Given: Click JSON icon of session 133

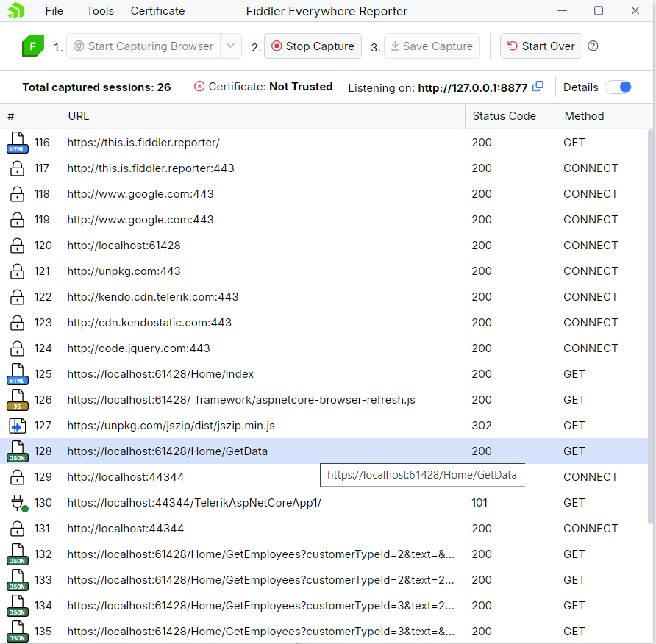Looking at the screenshot, I should coord(17,580).
